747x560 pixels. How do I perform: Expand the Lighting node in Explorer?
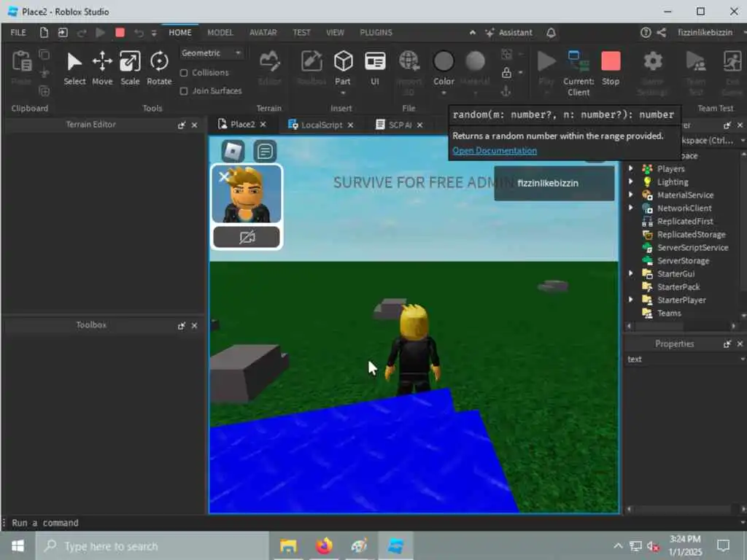tap(631, 182)
